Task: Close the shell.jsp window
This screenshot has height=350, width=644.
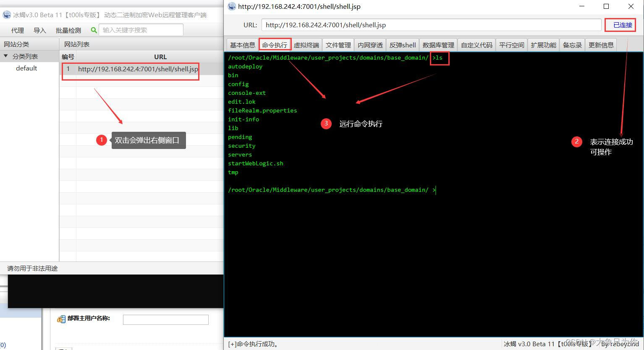Action: click(x=631, y=6)
